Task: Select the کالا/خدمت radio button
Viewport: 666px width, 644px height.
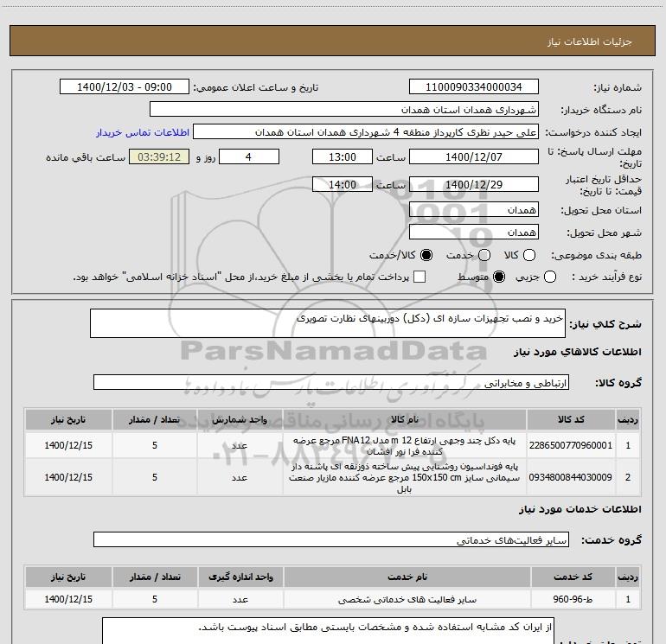Action: coord(426,255)
